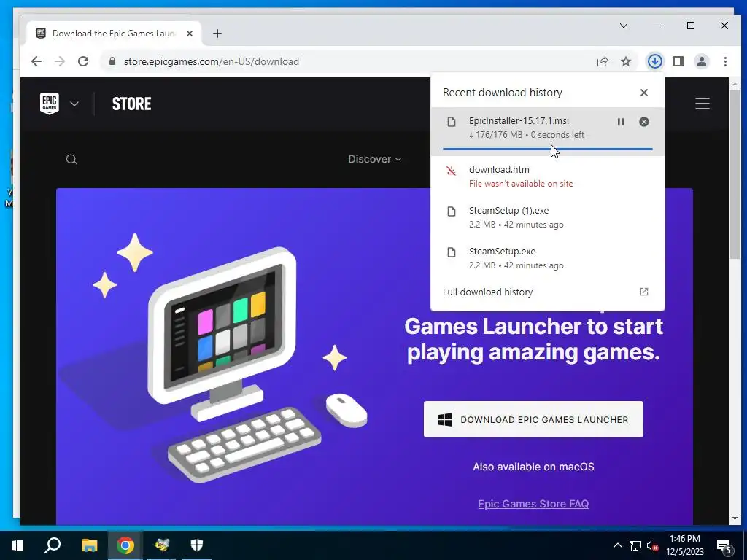
Task: Click the SteamSetup (1).exe file icon
Action: point(451,211)
